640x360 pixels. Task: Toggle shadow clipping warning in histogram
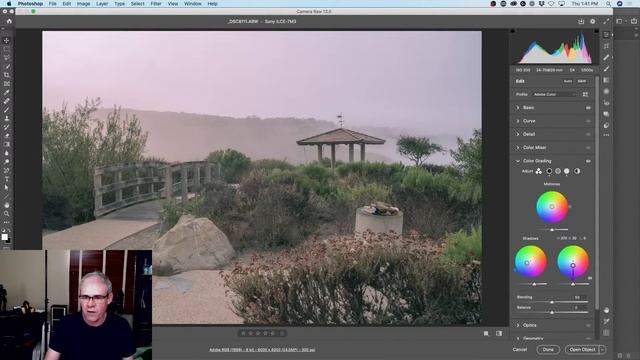pyautogui.click(x=513, y=31)
